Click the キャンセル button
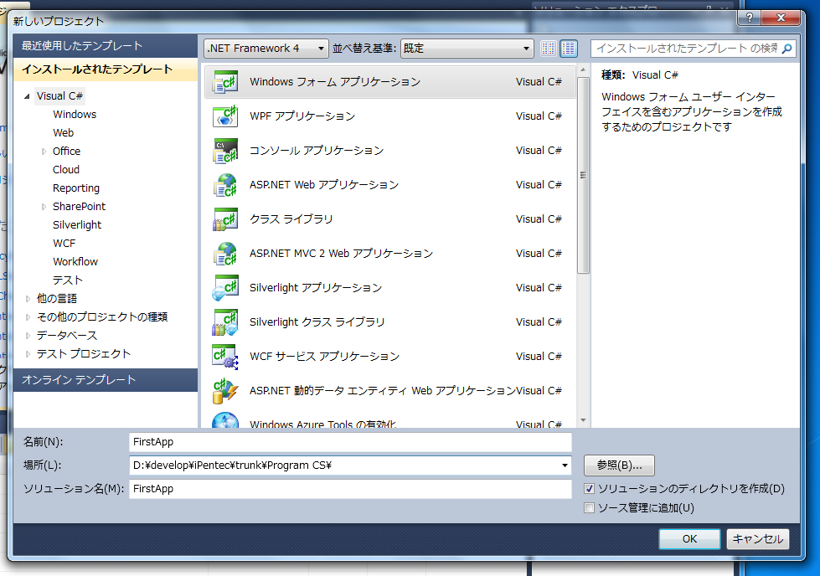 758,539
